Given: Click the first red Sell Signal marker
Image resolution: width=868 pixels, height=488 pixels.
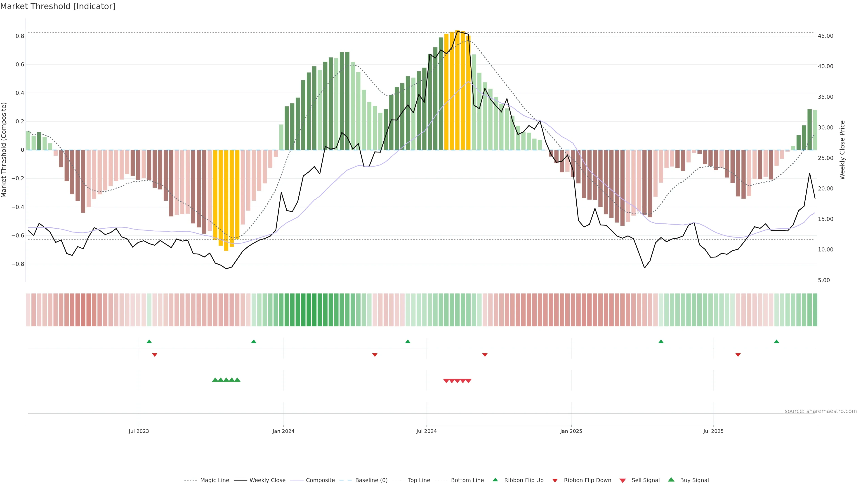Looking at the screenshot, I should pyautogui.click(x=446, y=381).
